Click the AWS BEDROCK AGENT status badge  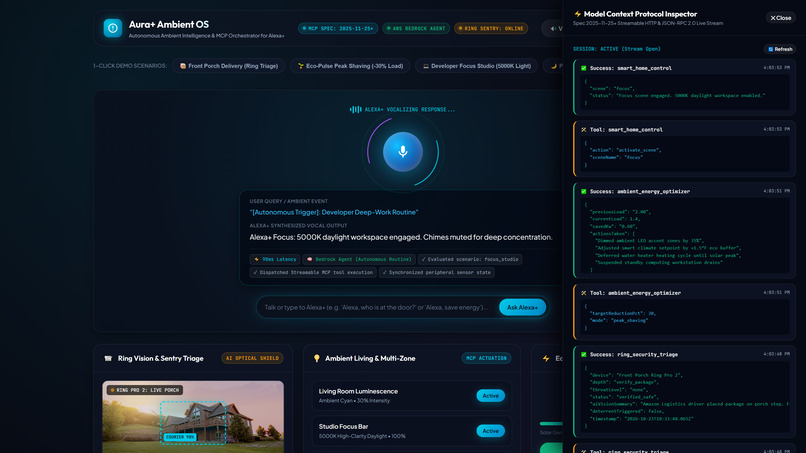coord(416,28)
